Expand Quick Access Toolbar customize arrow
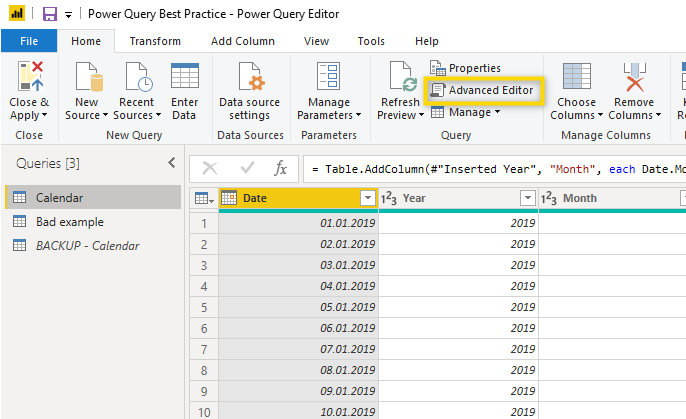Image resolution: width=686 pixels, height=419 pixels. [68, 15]
